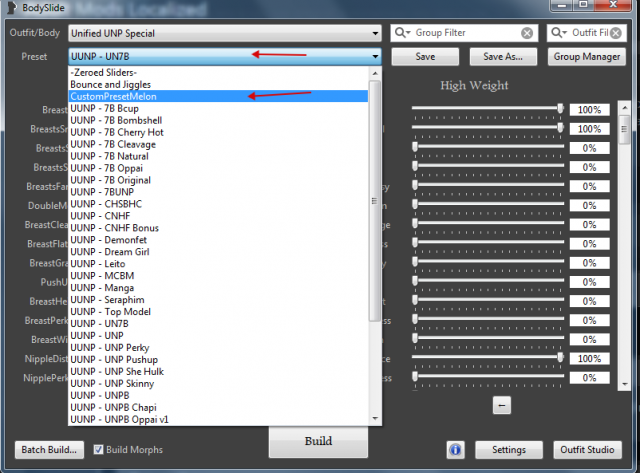Select CustomPresetMelon from the preset list
Screen dimensions: 640x473
click(x=112, y=96)
